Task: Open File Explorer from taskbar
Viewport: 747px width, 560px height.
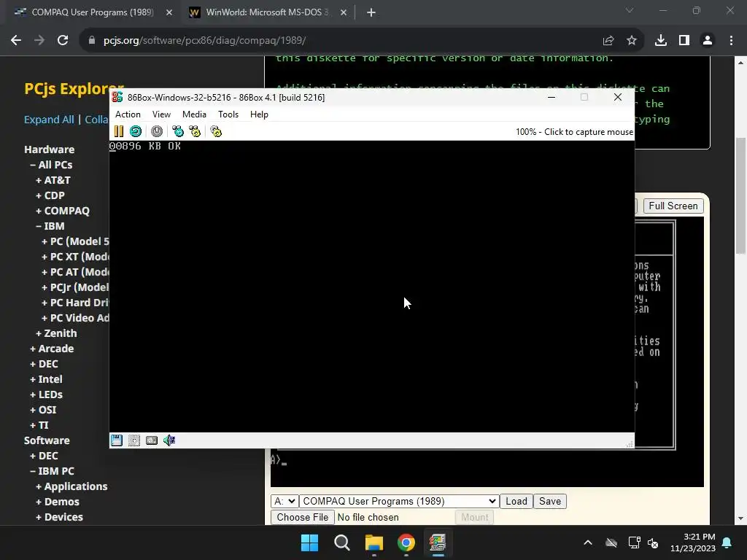Action: (x=374, y=542)
